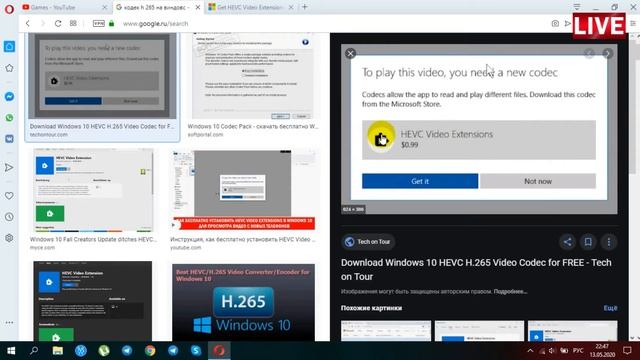Open File Explorer from the taskbar
Image resolution: width=640 pixels, height=360 pixels.
[58, 351]
